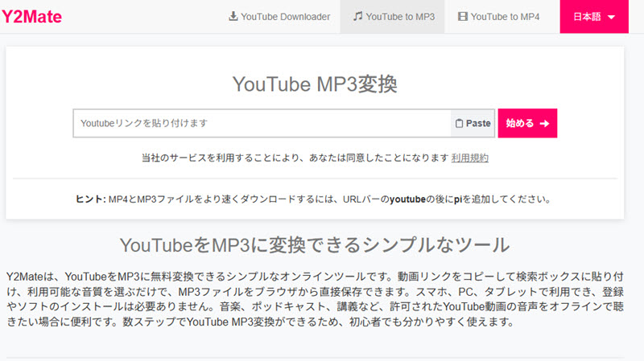Switch to the YouTube to MP3 tab

[394, 17]
